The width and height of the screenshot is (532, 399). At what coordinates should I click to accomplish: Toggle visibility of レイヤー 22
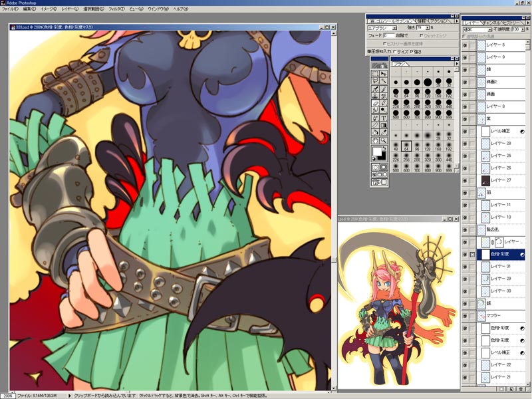[x=465, y=365]
